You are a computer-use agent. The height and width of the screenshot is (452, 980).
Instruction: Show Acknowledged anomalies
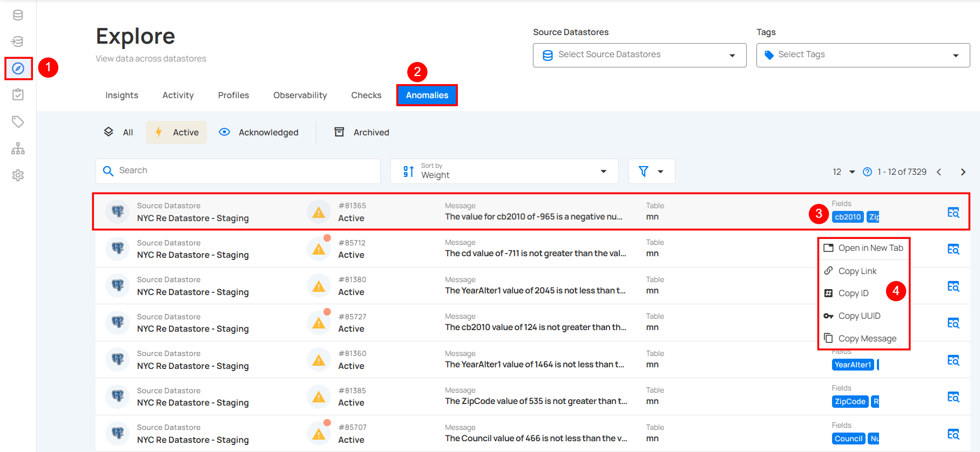(x=259, y=133)
